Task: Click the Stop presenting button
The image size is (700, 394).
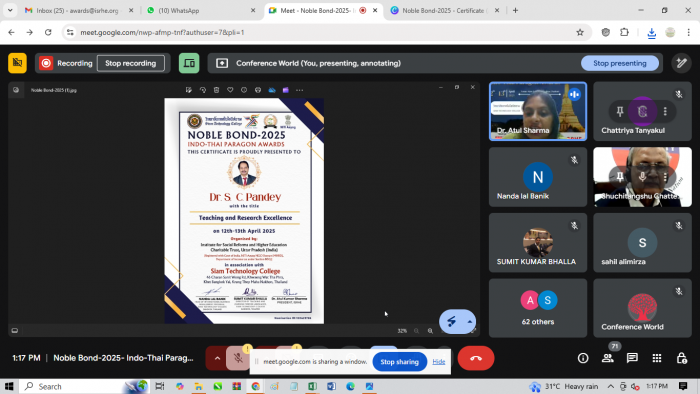Action: [620, 63]
